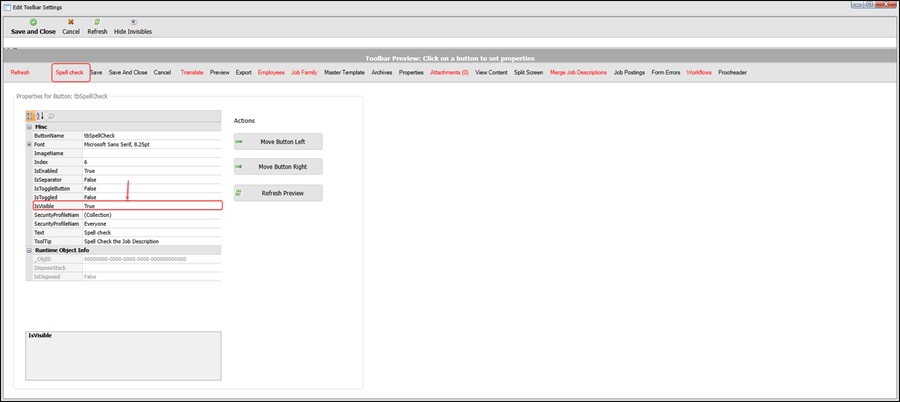Image resolution: width=900 pixels, height=402 pixels.
Task: Select the Proofreader preview button
Action: 732,73
